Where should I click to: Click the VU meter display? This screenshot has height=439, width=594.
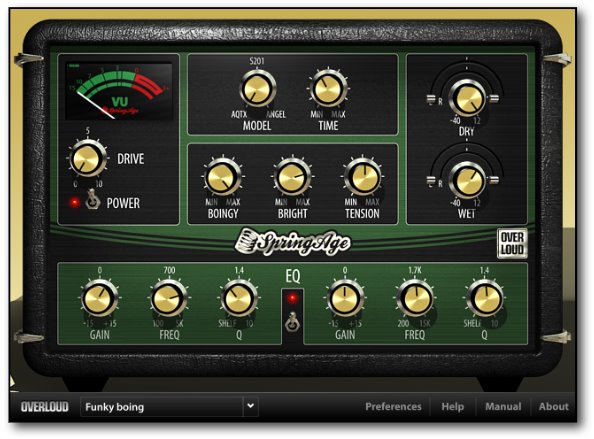tap(119, 91)
